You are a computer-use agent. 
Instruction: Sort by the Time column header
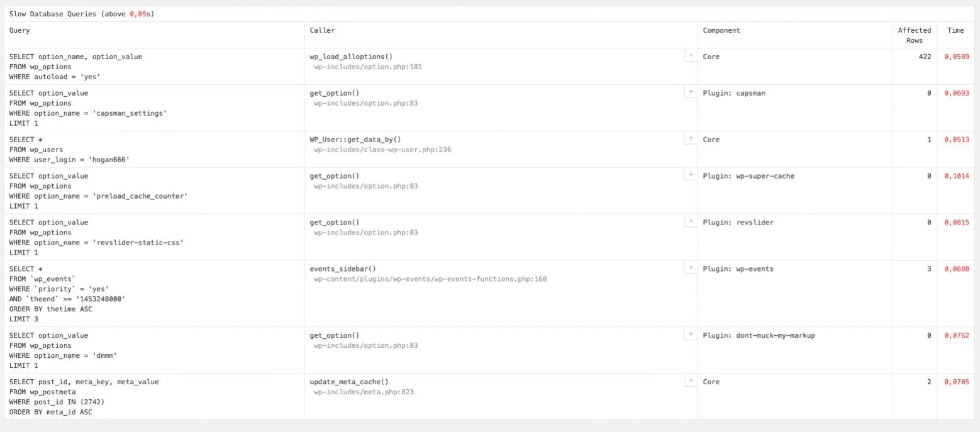955,30
